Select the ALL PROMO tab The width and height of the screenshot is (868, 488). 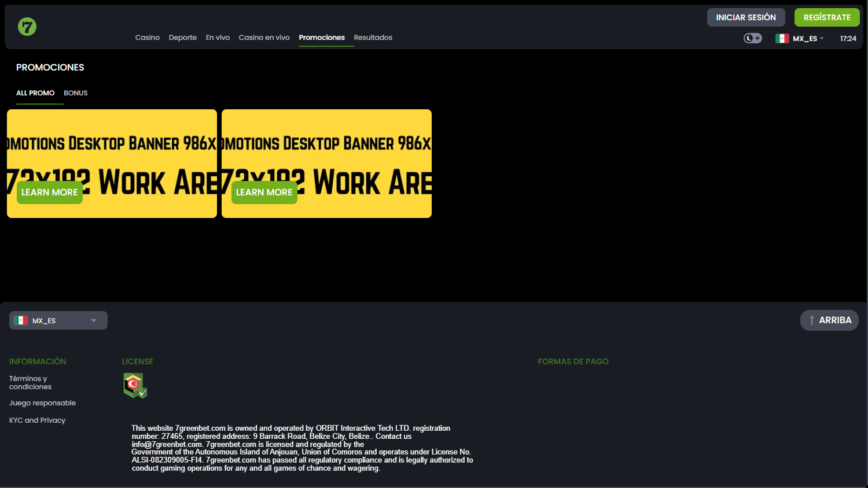click(35, 93)
